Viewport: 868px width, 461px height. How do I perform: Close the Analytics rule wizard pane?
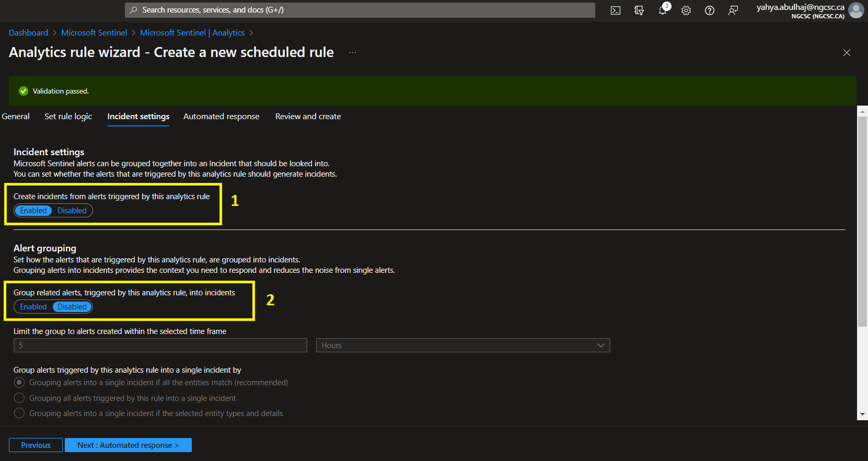(x=847, y=52)
